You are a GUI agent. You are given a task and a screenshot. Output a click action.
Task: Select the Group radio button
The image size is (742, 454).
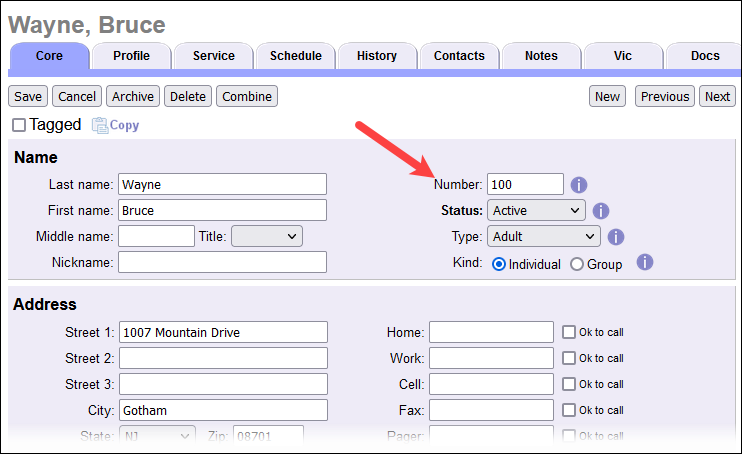(577, 264)
